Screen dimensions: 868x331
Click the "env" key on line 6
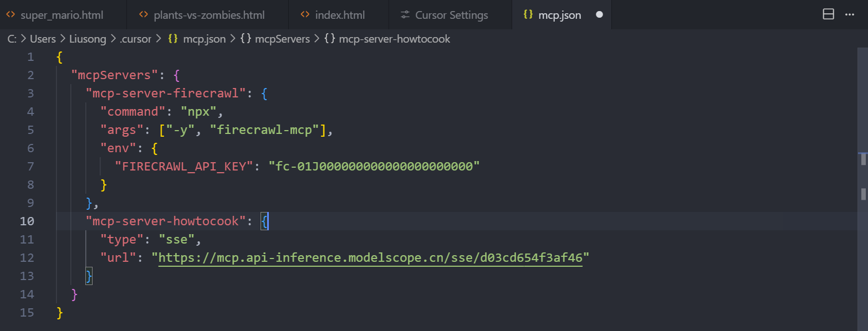pyautogui.click(x=118, y=148)
